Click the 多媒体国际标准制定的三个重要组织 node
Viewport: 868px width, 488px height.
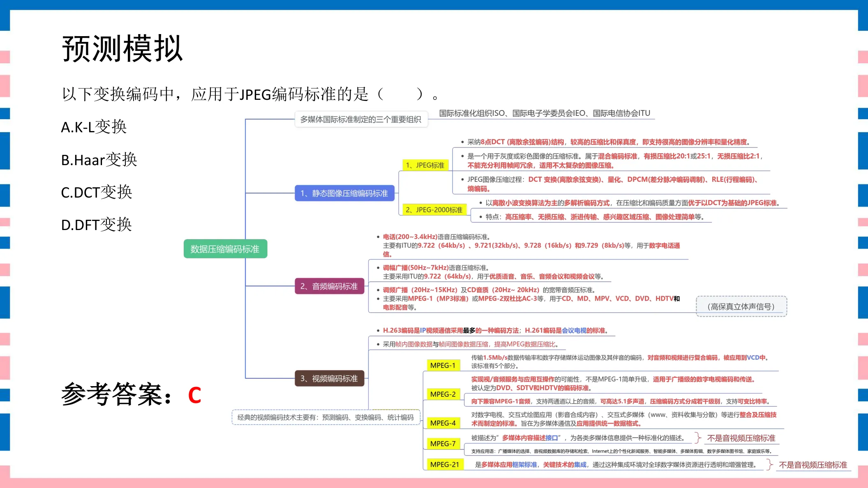click(x=361, y=119)
